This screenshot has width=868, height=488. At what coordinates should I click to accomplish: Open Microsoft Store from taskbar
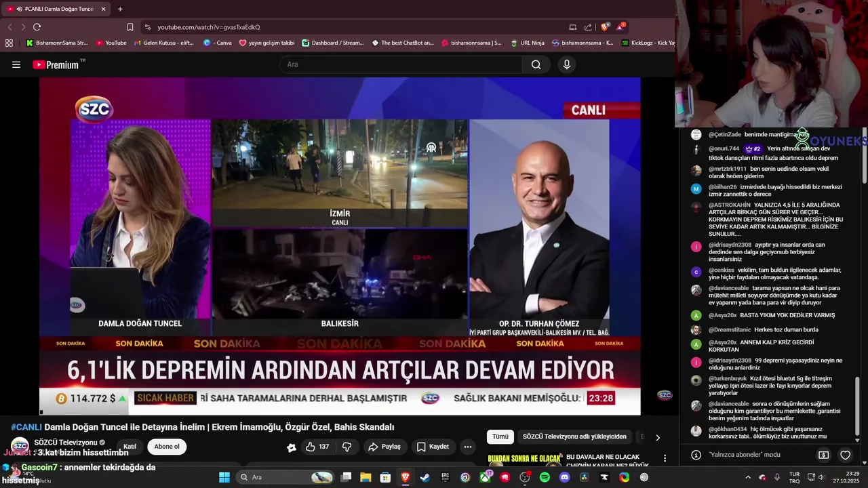385,477
